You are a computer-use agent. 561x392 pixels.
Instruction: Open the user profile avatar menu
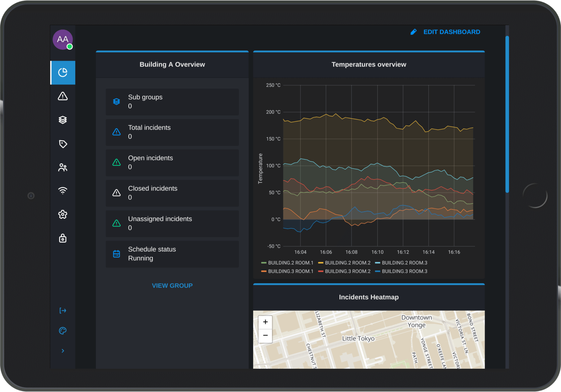coord(62,40)
